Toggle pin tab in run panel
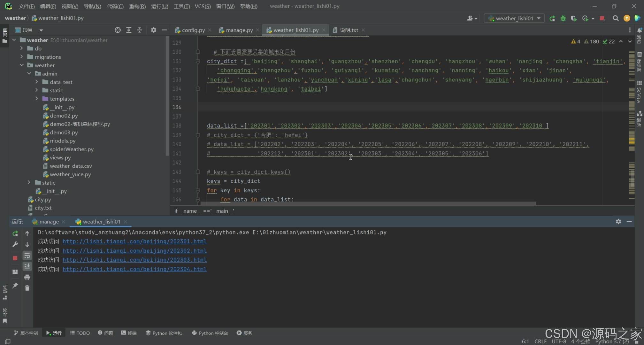The width and height of the screenshot is (644, 345). [15, 286]
